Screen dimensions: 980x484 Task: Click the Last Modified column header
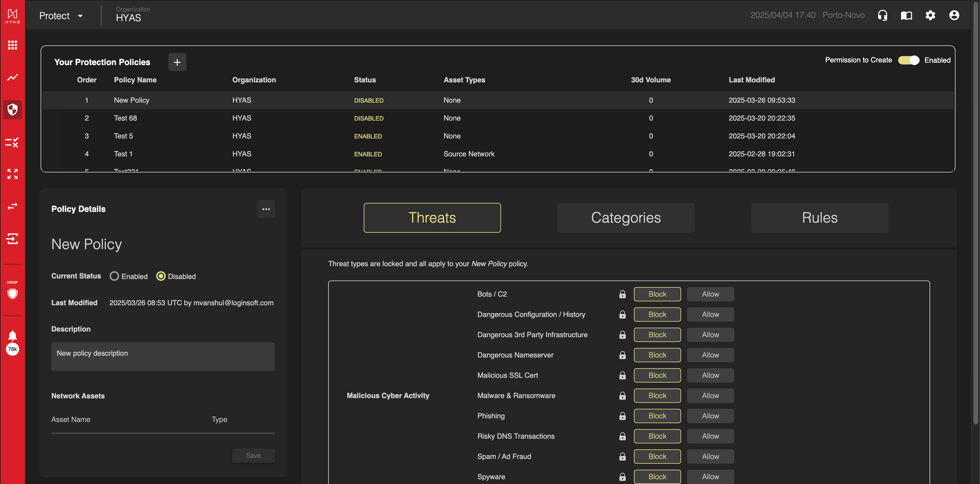tap(751, 80)
